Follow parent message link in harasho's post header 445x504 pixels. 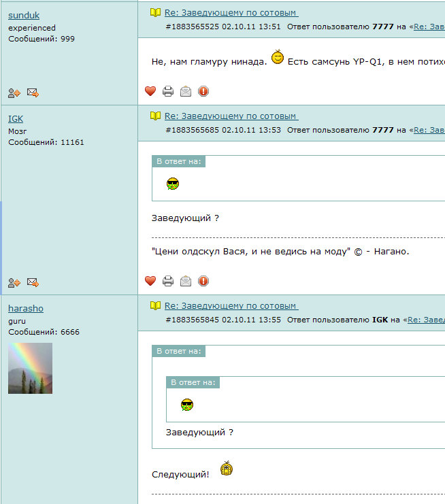pyautogui.click(x=426, y=320)
